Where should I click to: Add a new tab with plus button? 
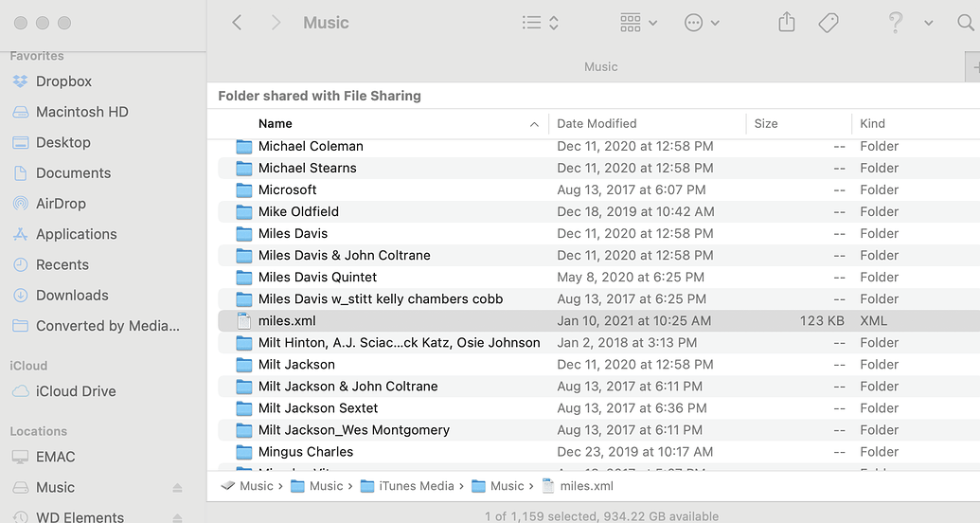click(x=974, y=67)
